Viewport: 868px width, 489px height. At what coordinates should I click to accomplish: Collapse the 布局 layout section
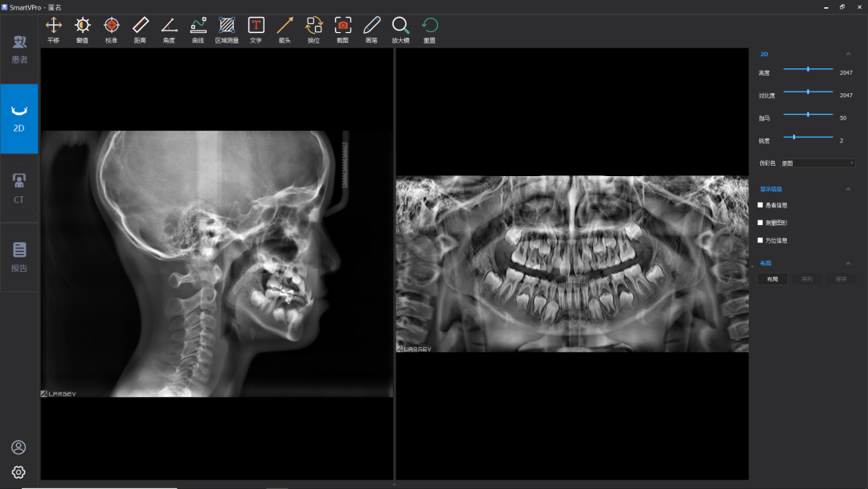click(x=848, y=263)
